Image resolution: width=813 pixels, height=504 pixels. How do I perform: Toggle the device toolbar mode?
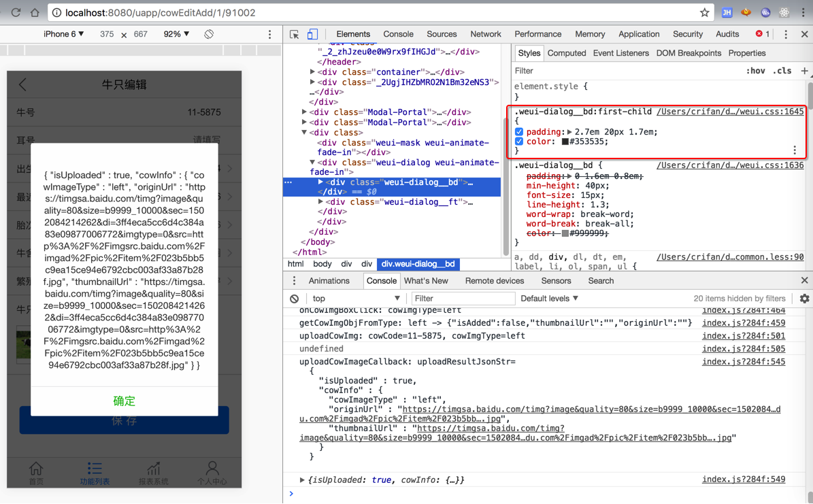click(312, 34)
